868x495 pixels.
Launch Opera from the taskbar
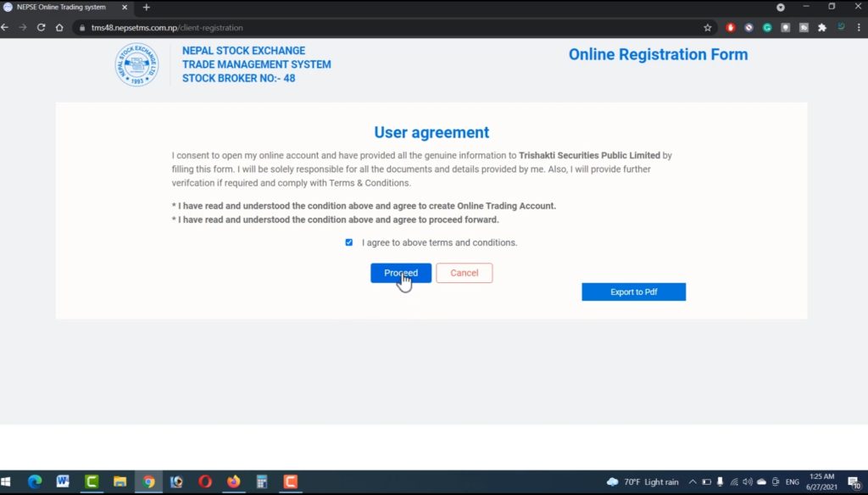(x=205, y=481)
